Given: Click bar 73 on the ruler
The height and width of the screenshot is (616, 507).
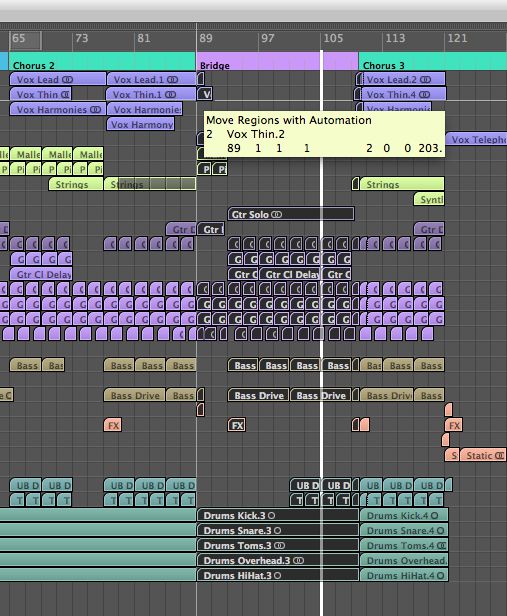Looking at the screenshot, I should pyautogui.click(x=82, y=38).
